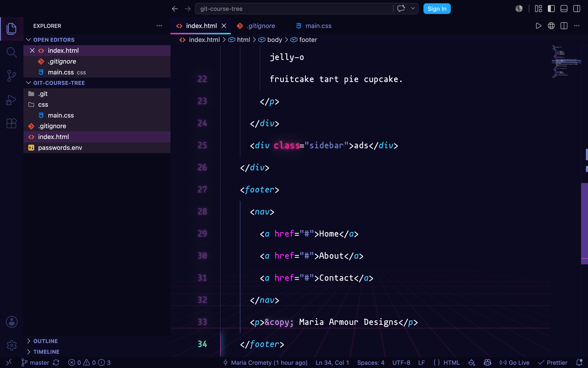The width and height of the screenshot is (588, 368).
Task: Open the browser preview globe icon
Action: click(x=551, y=26)
